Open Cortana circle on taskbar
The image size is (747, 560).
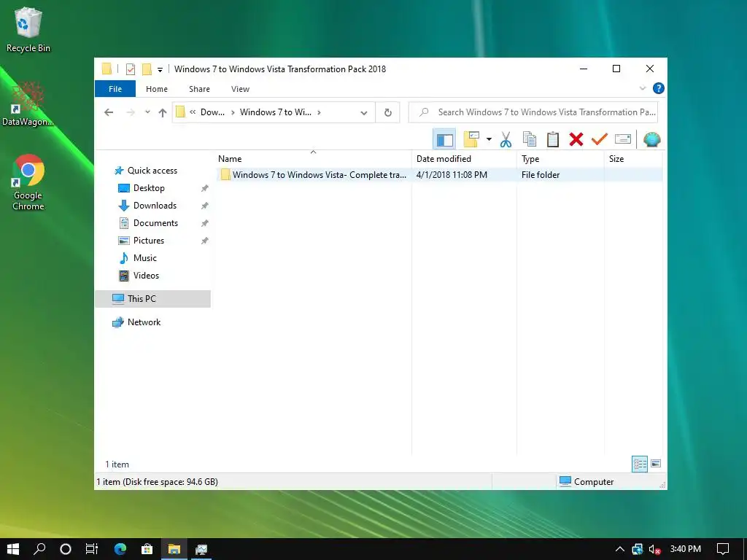pyautogui.click(x=66, y=549)
